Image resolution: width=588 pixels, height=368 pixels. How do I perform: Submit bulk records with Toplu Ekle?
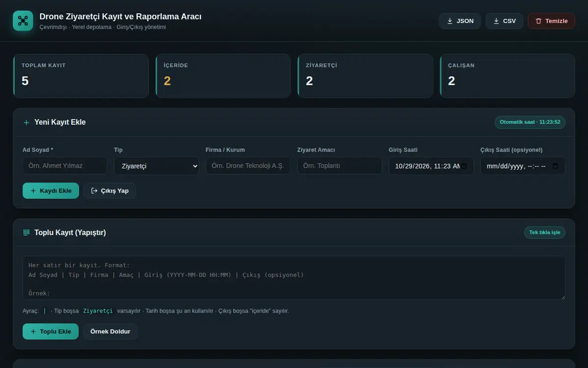tap(50, 331)
